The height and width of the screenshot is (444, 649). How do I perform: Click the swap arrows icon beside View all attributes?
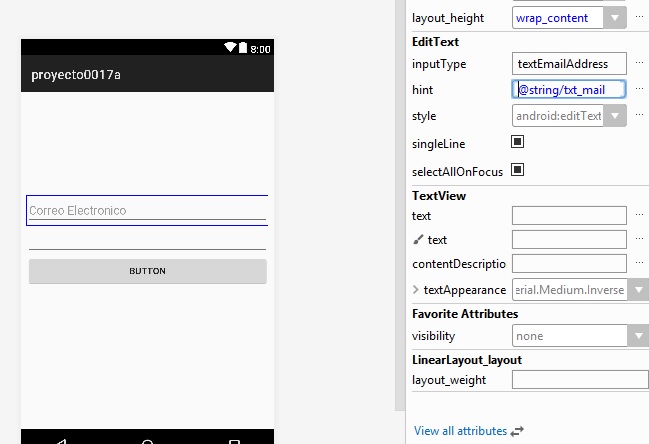coord(517,431)
